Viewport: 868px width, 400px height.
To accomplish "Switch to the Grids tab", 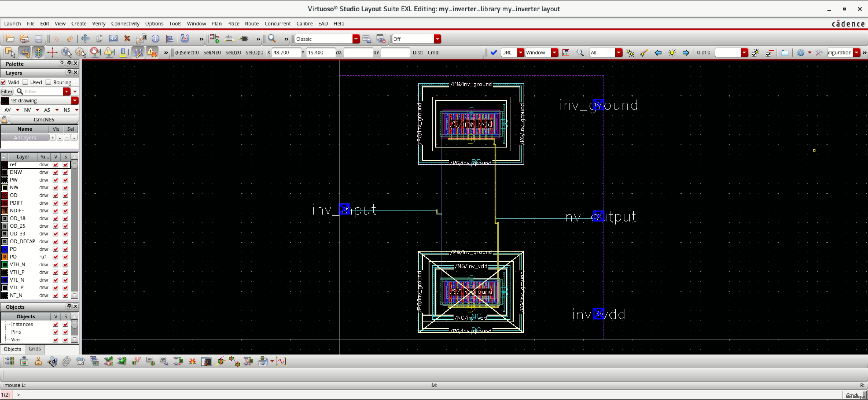I will [34, 349].
